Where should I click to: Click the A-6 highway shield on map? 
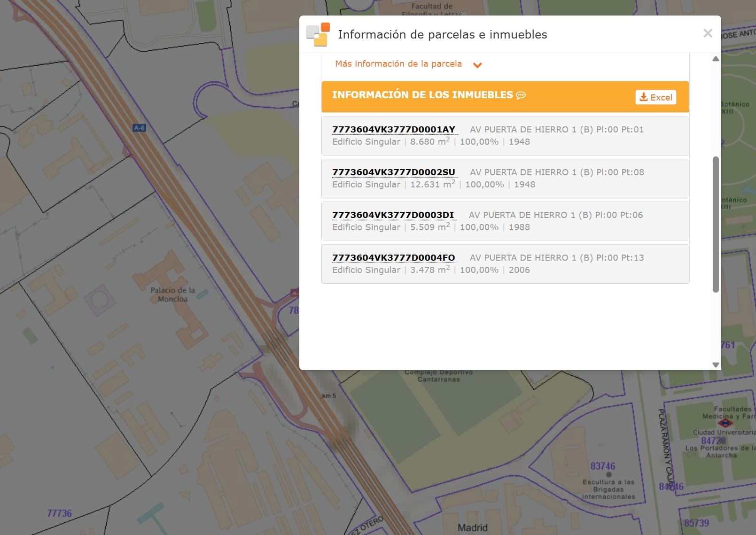[140, 128]
